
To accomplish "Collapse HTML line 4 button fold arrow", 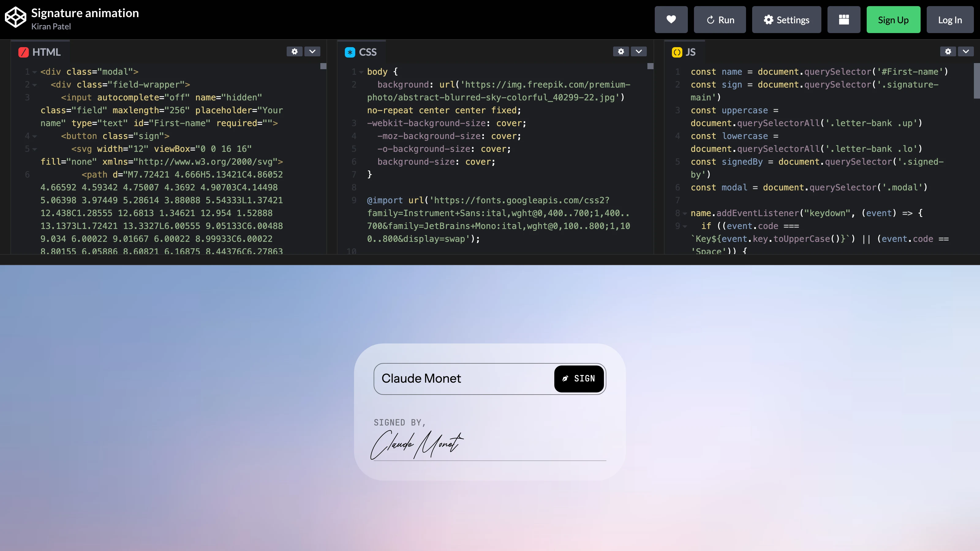I will click(35, 136).
